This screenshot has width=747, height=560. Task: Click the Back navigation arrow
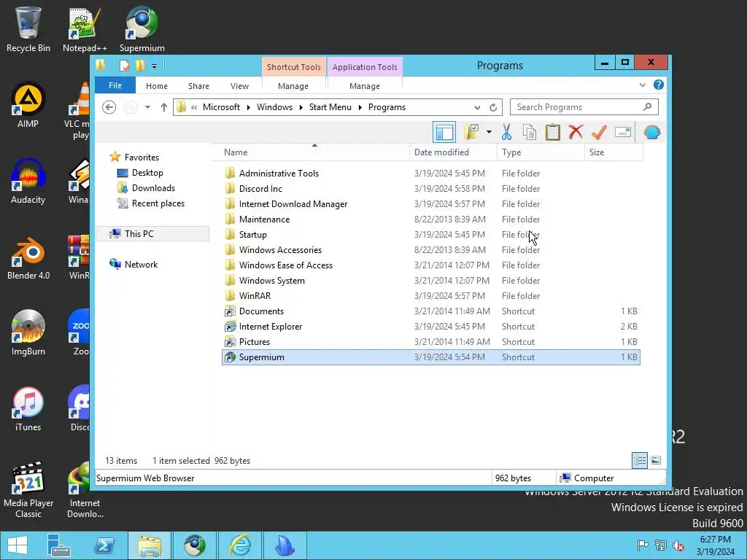coord(109,107)
